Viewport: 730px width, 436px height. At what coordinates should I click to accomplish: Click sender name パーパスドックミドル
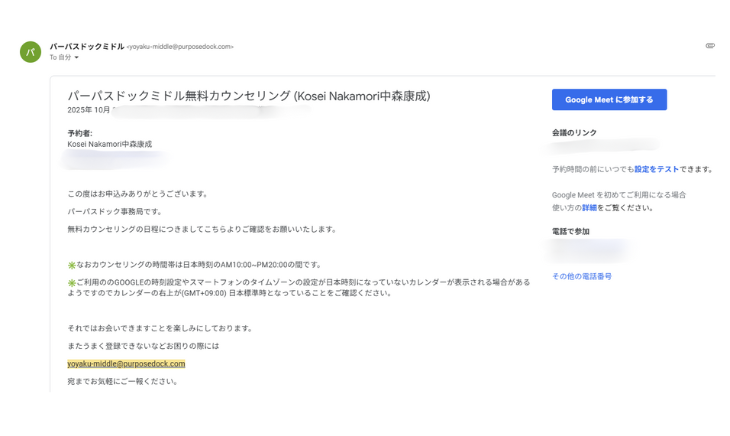tap(87, 46)
